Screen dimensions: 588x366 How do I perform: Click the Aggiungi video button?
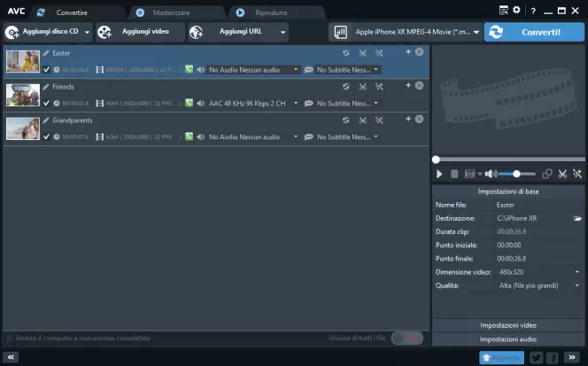[x=140, y=32]
